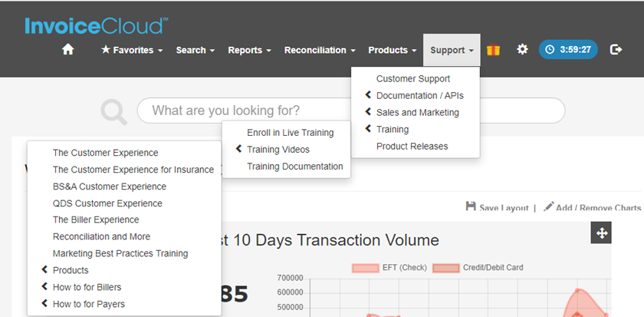Image resolution: width=644 pixels, height=317 pixels.
Task: Open the Reports dropdown menu
Action: click(249, 50)
